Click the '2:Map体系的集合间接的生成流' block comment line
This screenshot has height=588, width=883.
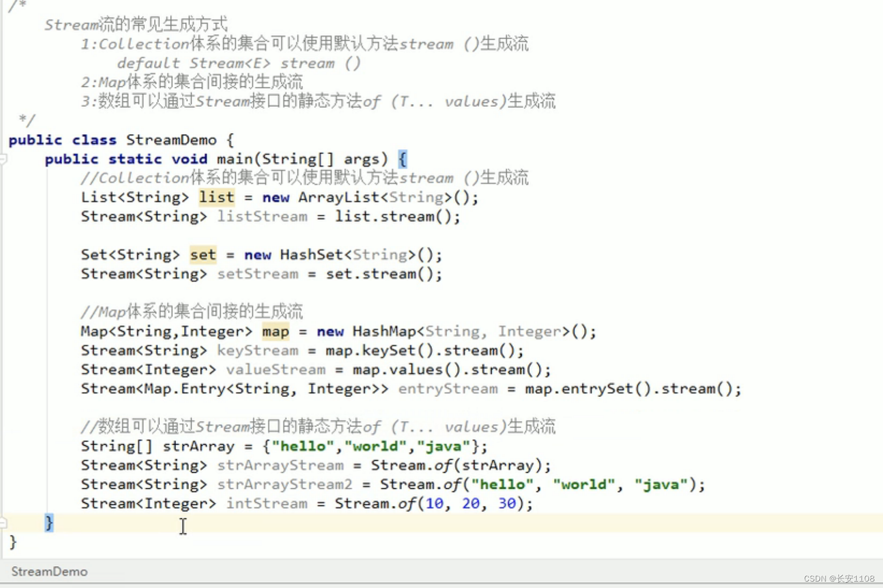pyautogui.click(x=192, y=82)
